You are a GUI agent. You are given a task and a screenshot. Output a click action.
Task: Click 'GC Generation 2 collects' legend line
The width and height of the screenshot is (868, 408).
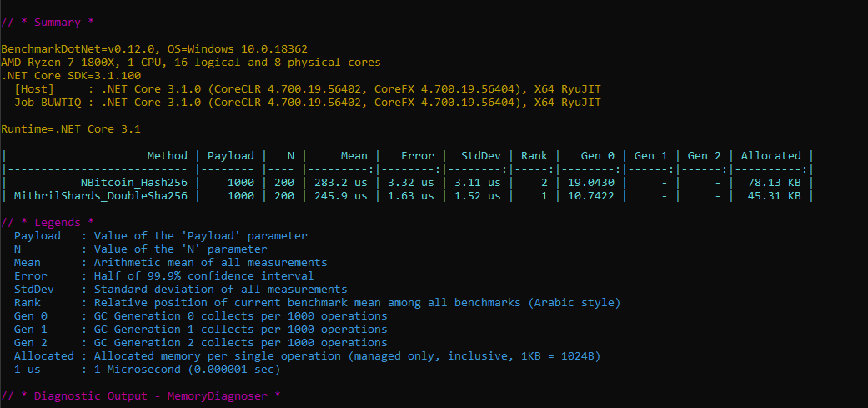click(x=240, y=343)
